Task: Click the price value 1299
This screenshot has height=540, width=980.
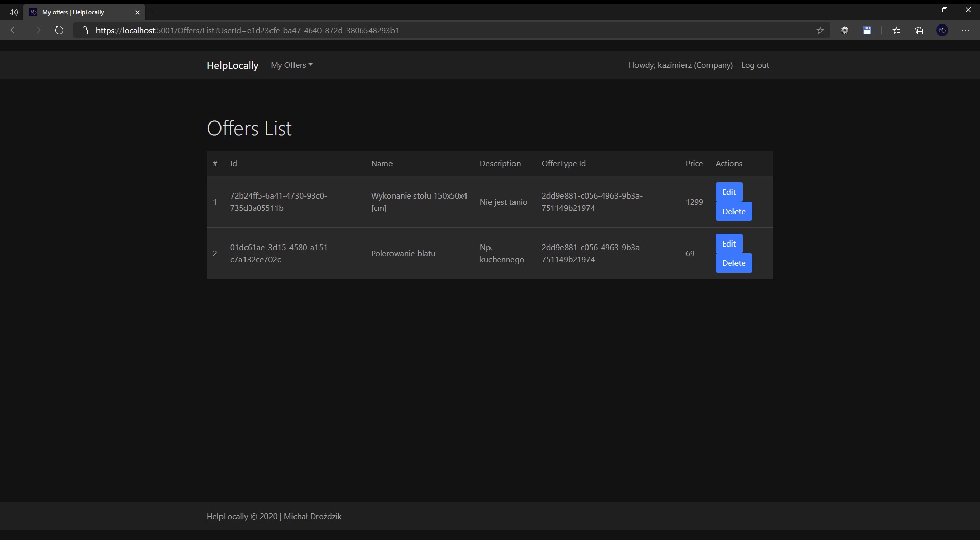Action: pyautogui.click(x=694, y=202)
